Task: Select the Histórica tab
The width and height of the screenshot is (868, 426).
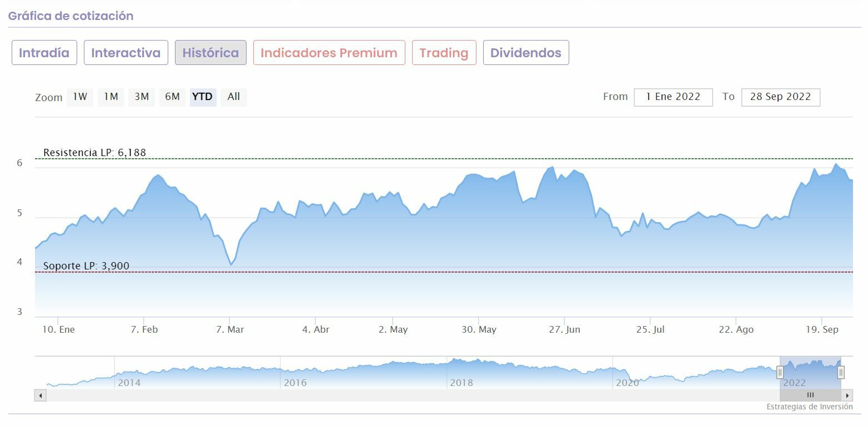Action: [210, 53]
